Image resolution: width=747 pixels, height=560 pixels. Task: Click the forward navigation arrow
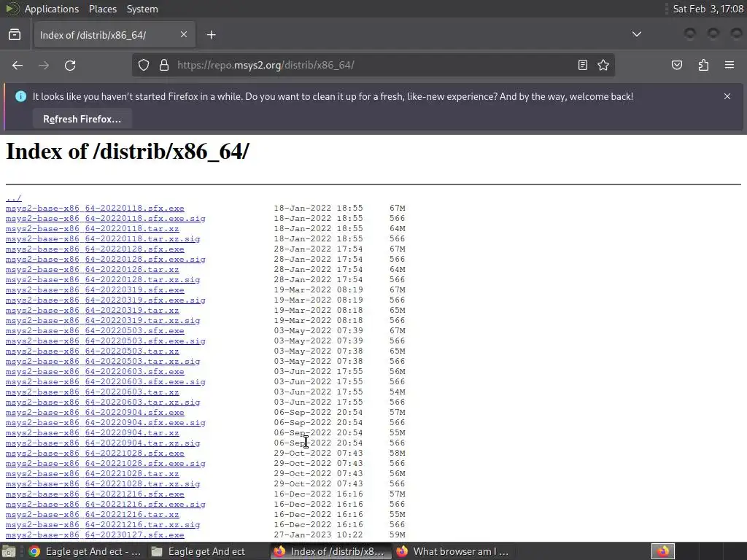(44, 65)
